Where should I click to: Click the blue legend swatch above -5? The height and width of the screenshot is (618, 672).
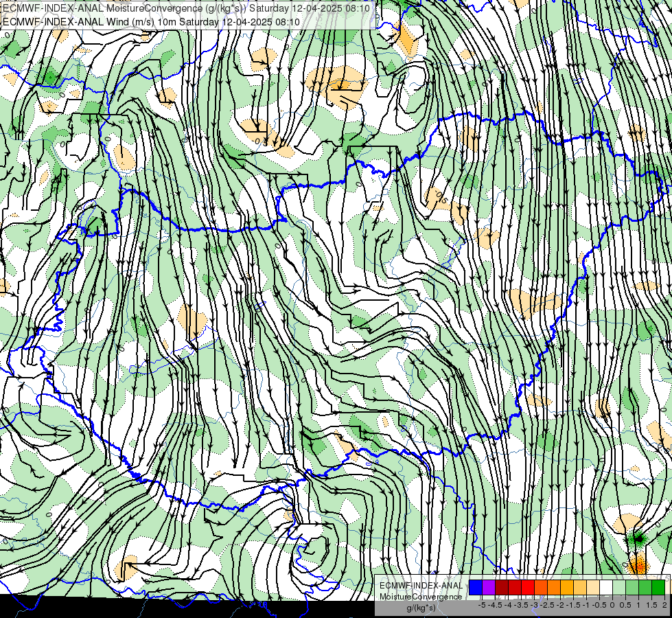476,587
